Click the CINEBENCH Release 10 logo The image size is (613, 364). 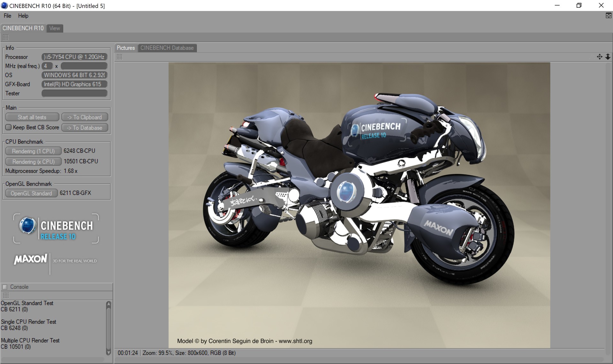coord(56,229)
